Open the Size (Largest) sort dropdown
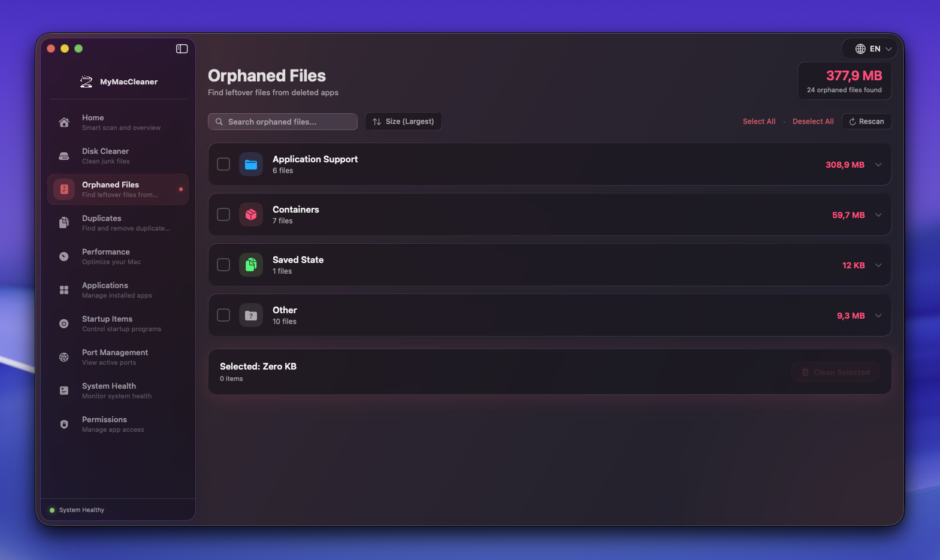 point(403,122)
